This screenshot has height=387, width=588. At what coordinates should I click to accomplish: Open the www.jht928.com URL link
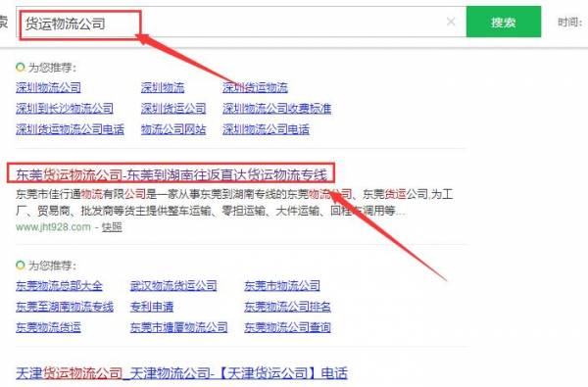53,227
